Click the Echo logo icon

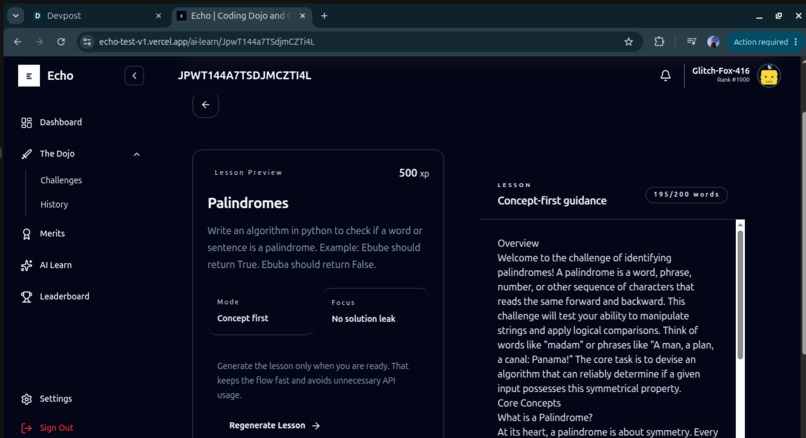[x=29, y=76]
